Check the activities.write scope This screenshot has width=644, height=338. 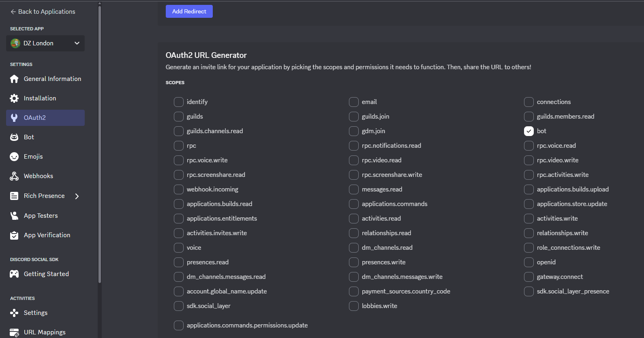(529, 219)
